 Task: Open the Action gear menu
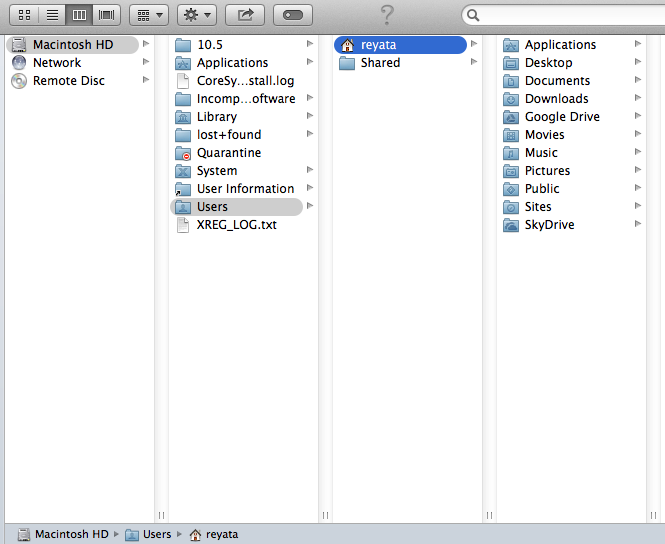click(197, 15)
